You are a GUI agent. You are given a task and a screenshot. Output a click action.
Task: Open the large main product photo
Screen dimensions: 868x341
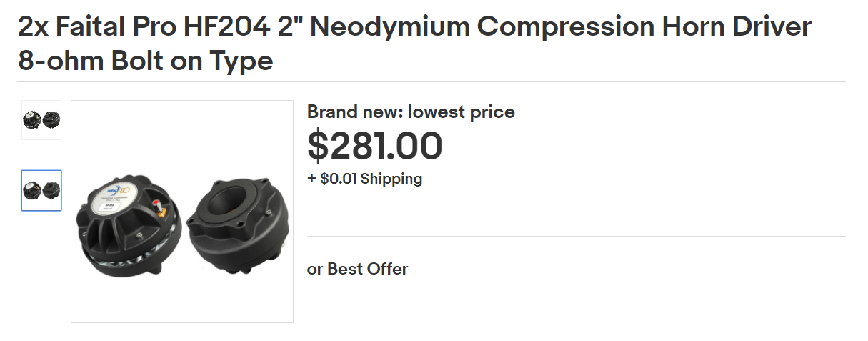click(182, 212)
